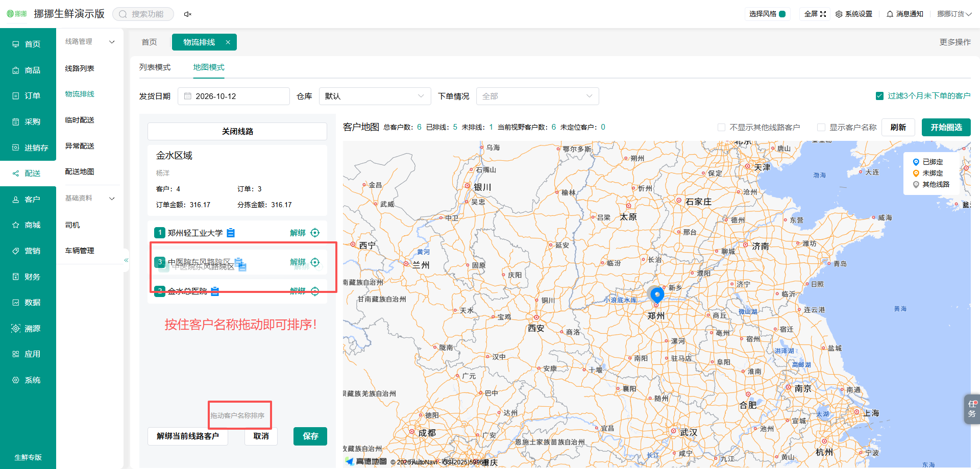Open 应用 module in sidebar

point(28,354)
